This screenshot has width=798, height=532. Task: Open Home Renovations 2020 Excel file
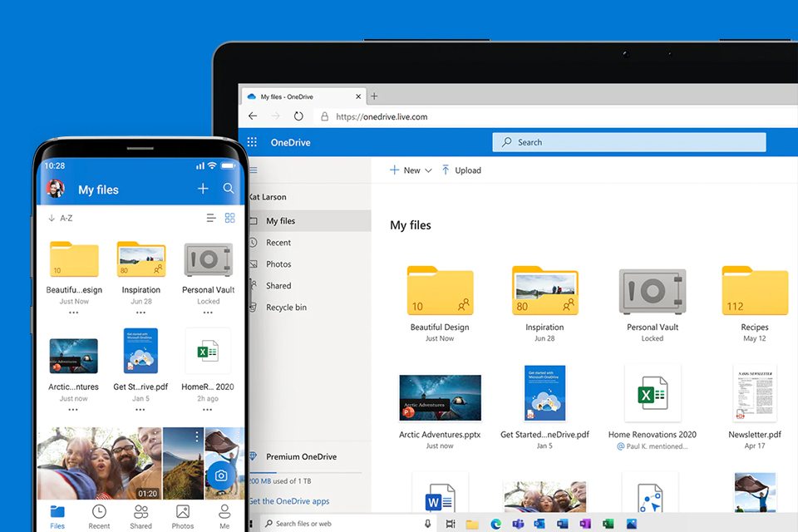[x=653, y=393]
